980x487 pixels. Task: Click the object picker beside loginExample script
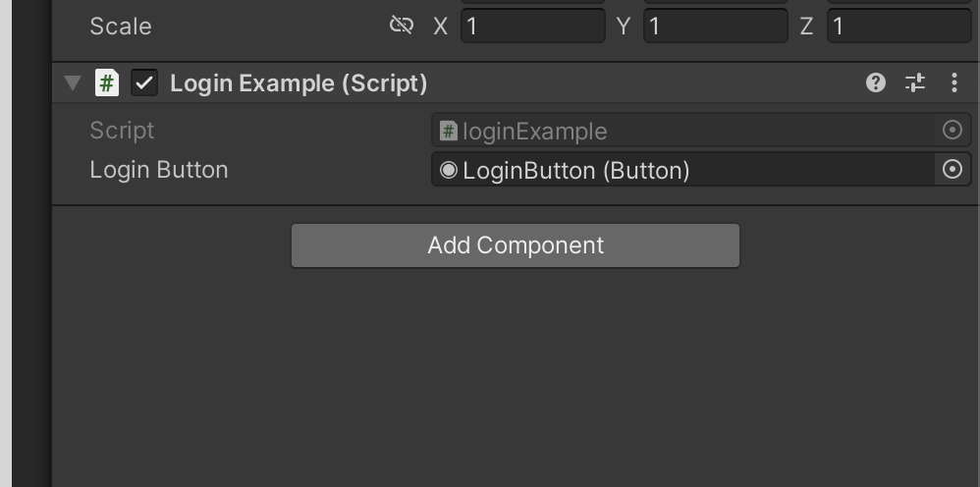point(952,130)
